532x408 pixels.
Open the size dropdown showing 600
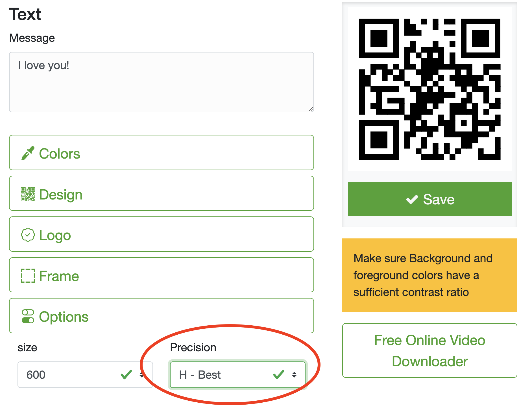[x=85, y=375]
